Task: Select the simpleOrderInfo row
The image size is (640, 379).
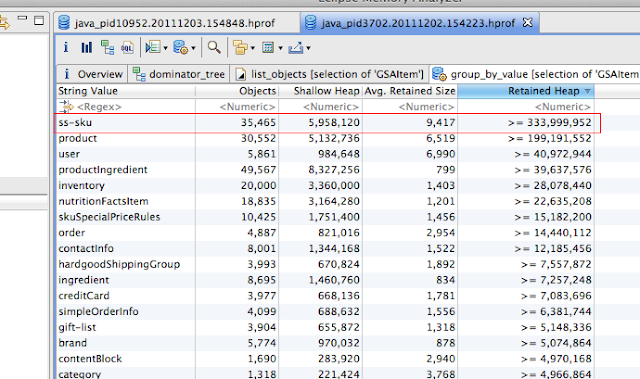Action: (325, 312)
